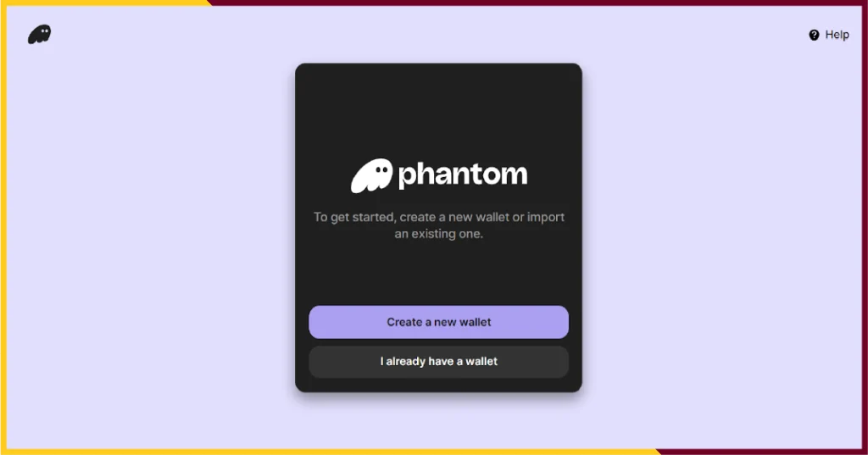Choose I already have a wallet

pos(438,362)
